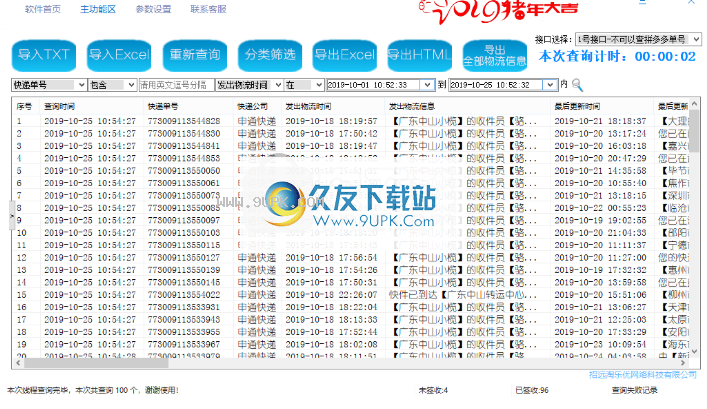Viewport: 707px width, 409px height.
Task: Expand the 包含 condition dropdown
Action: (131, 85)
